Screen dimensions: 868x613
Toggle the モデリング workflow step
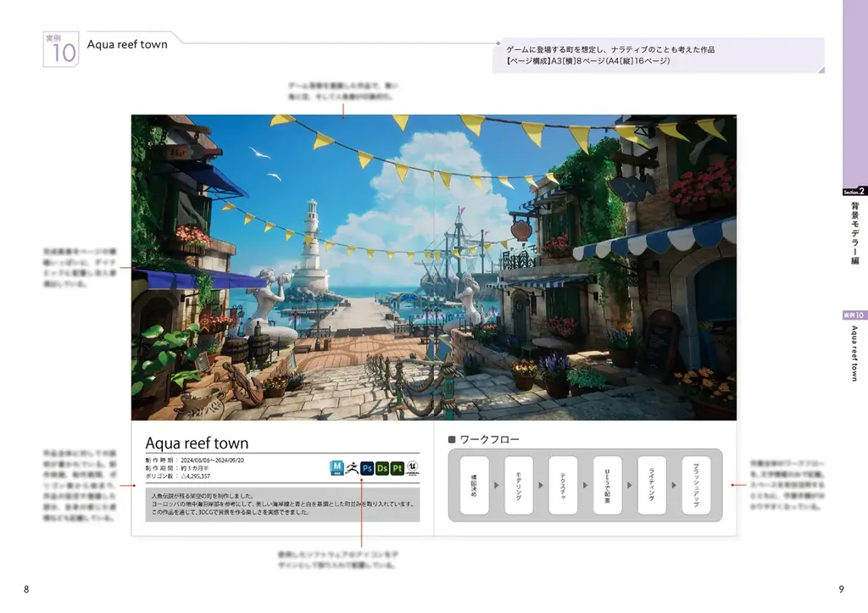(x=519, y=484)
